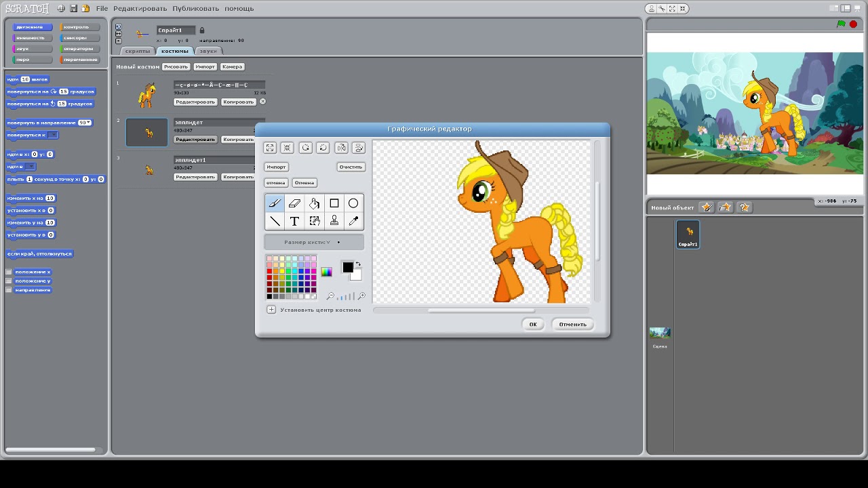Zoom in the paint canvas
The image size is (868, 488).
point(361,296)
